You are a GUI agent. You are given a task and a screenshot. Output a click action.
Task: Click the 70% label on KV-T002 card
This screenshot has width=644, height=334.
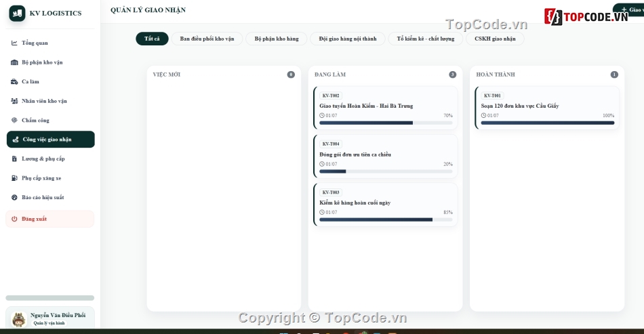[447, 116]
